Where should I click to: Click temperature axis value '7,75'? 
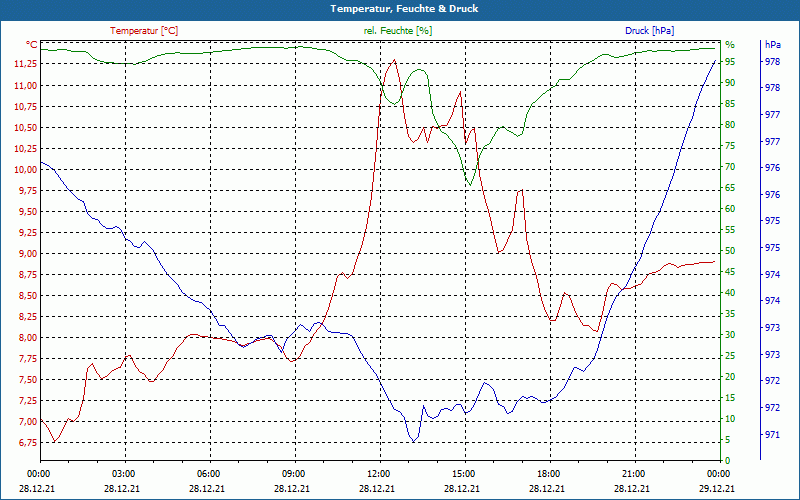(28, 359)
